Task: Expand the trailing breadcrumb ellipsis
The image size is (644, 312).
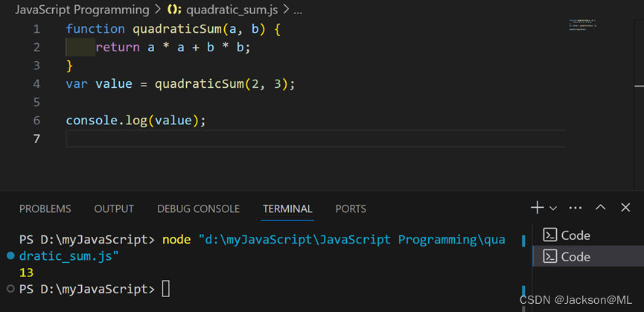Action: pos(298,10)
